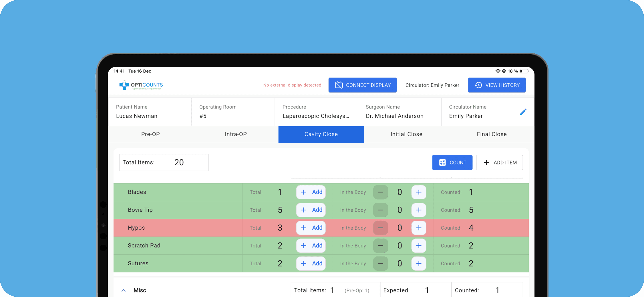Click Add on the Blades row

point(311,192)
